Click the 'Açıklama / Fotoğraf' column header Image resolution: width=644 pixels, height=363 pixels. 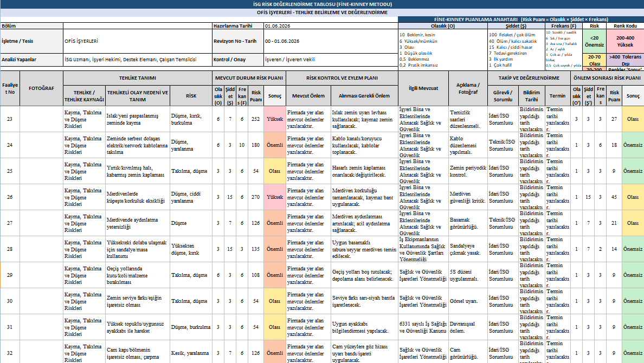[468, 88]
